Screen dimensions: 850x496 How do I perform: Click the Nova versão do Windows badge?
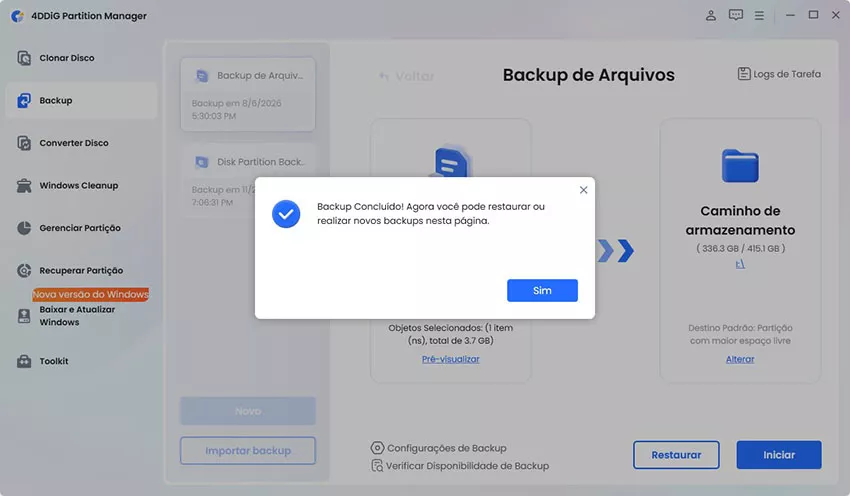click(x=91, y=294)
